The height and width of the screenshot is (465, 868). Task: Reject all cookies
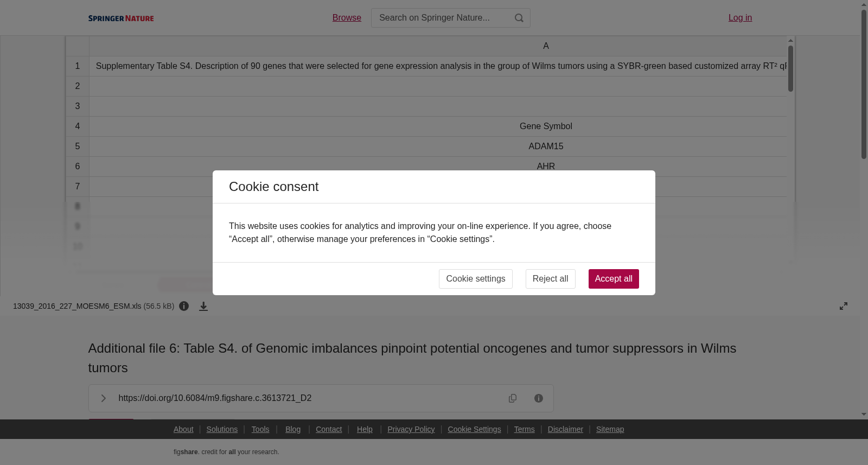(550, 279)
